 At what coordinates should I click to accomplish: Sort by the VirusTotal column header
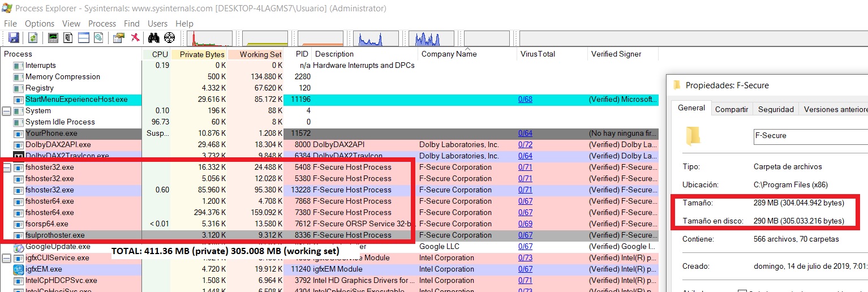point(552,54)
